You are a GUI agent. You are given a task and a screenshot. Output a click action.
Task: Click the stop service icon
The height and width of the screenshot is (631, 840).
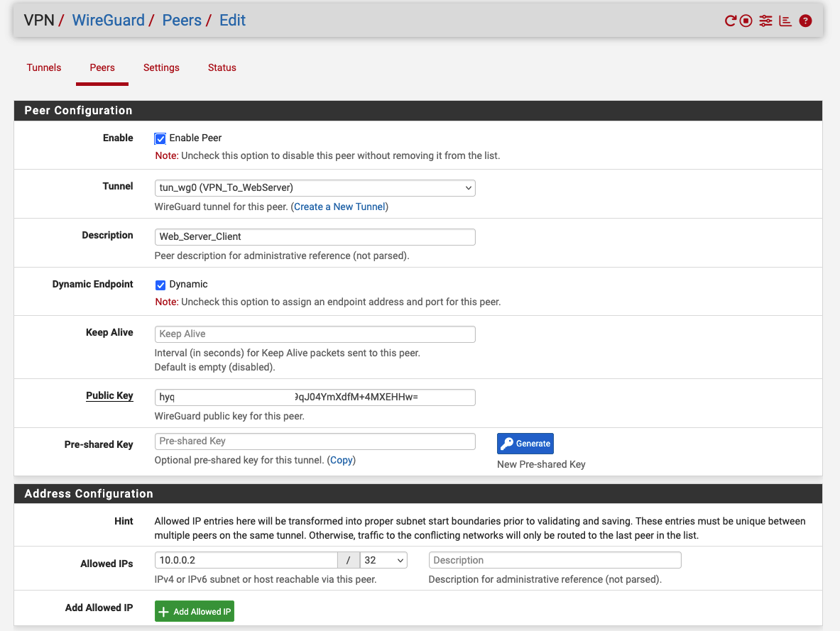746,21
